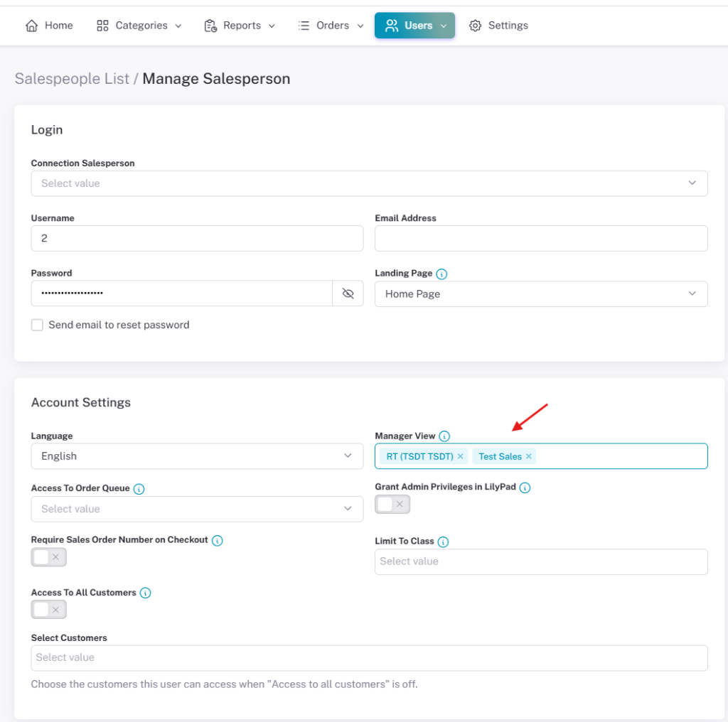Toggle Access To All Customers switch

[49, 609]
